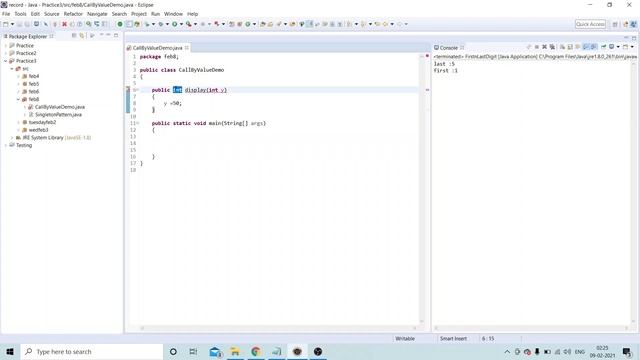This screenshot has height=360, width=640.
Task: Expand the Practice project node
Action: [6, 46]
